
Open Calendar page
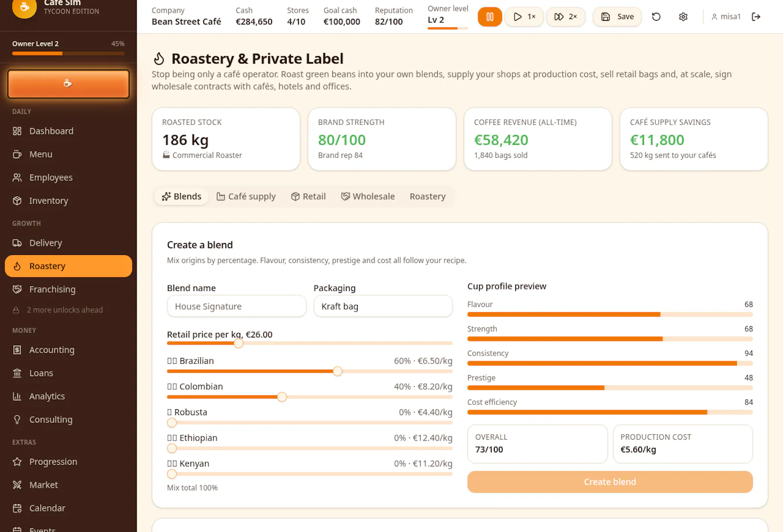[x=69, y=509]
